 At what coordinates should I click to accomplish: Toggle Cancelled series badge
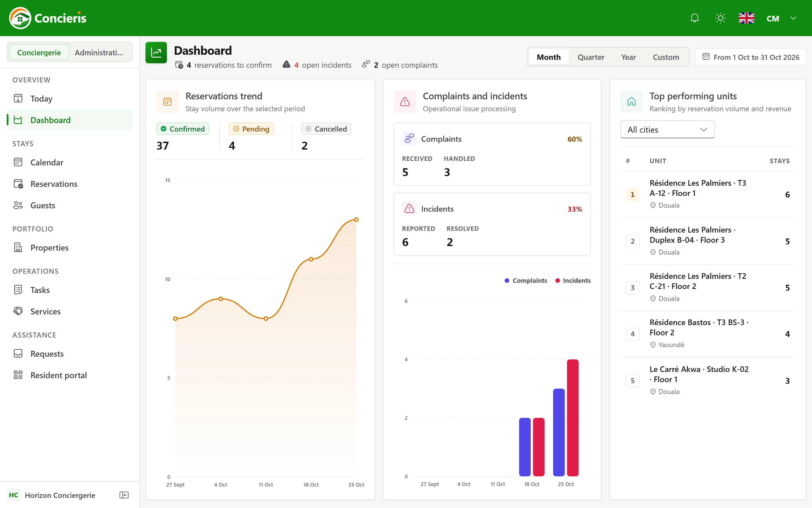coord(326,129)
